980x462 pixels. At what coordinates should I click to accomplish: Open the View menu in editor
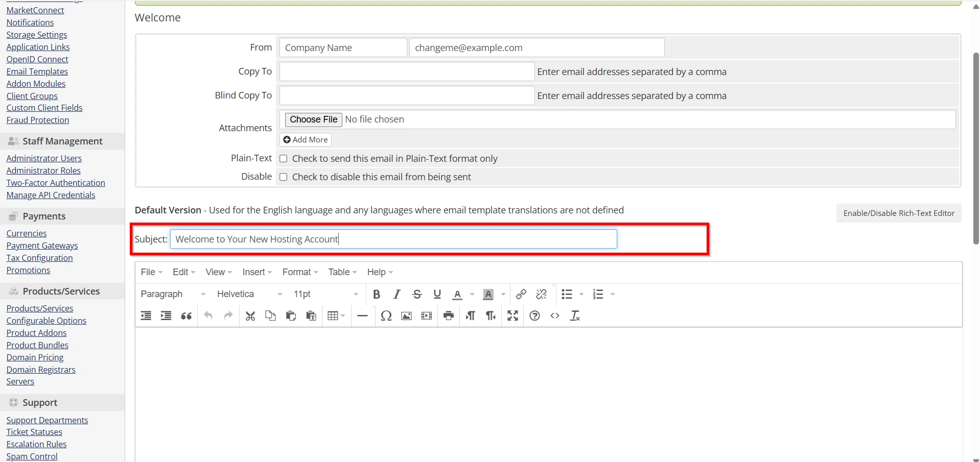[x=219, y=272]
